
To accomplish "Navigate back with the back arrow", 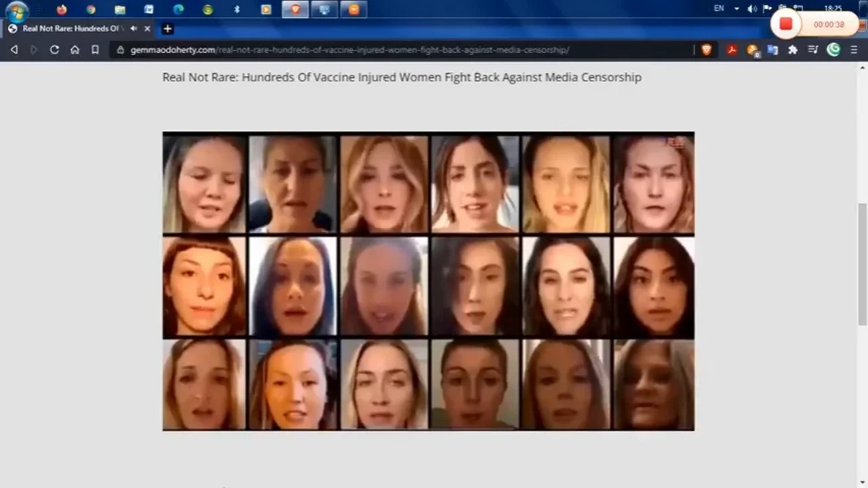I will pyautogui.click(x=14, y=49).
